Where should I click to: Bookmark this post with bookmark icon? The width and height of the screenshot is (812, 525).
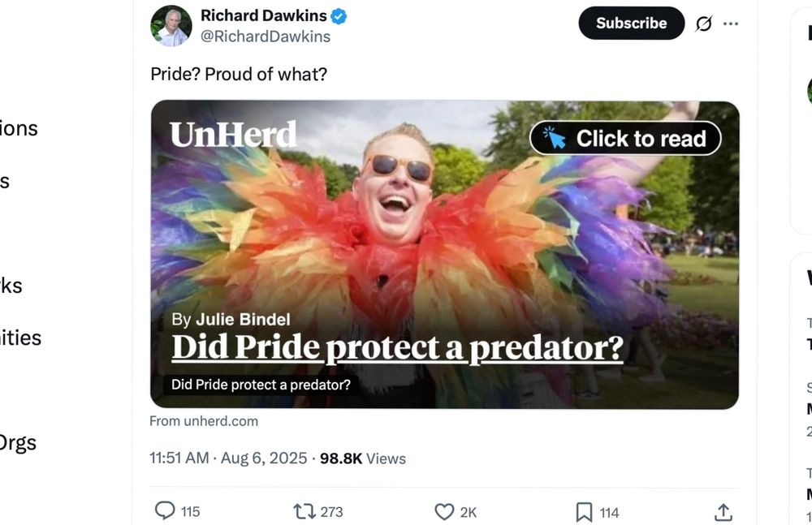(584, 512)
